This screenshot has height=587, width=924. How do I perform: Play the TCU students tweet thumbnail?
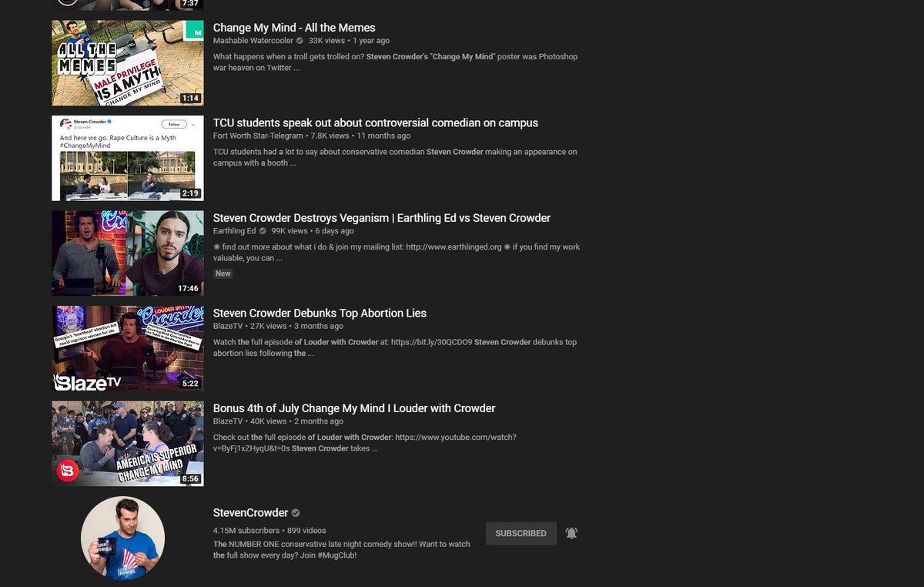pyautogui.click(x=128, y=158)
